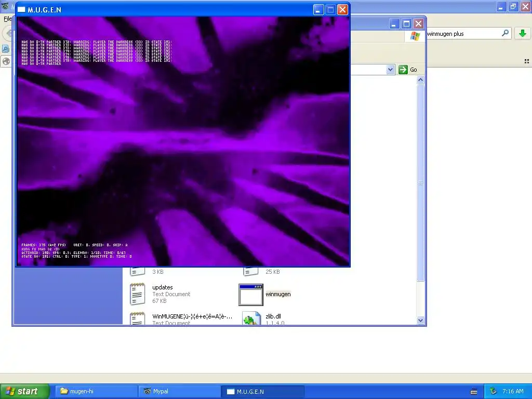Maximize the Explorer folder window
The width and height of the screenshot is (532, 399).
(x=406, y=24)
